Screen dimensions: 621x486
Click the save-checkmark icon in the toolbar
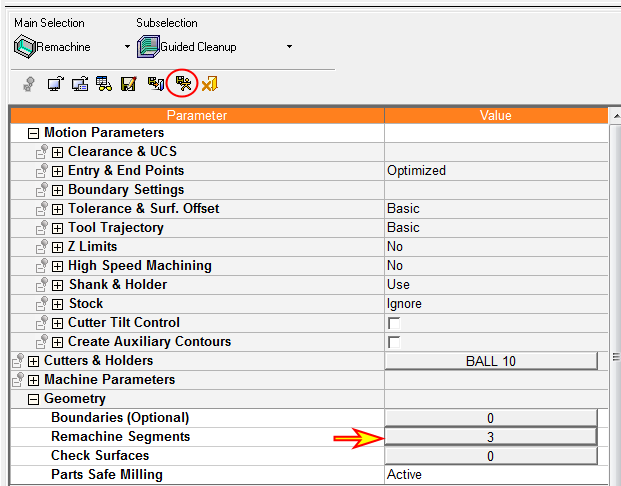tap(128, 84)
